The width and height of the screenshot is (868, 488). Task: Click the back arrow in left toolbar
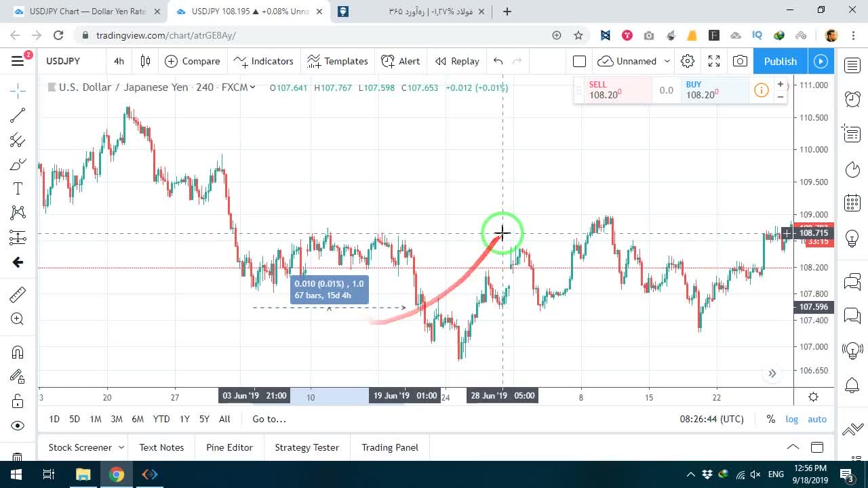click(x=18, y=262)
